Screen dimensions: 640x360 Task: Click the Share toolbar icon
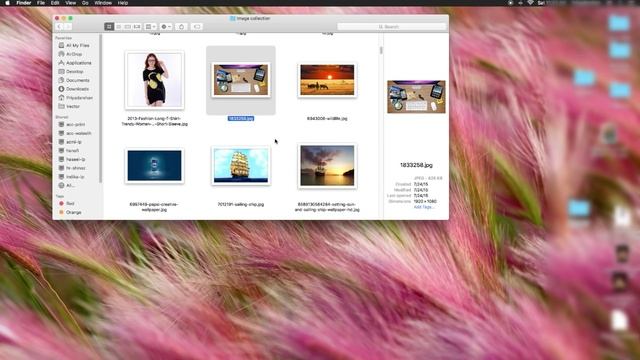[182, 27]
